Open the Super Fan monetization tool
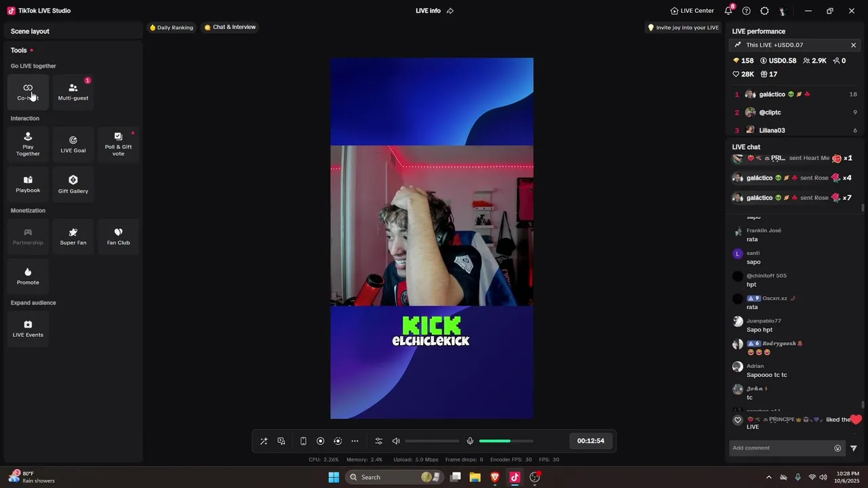This screenshot has width=868, height=488. point(73,237)
